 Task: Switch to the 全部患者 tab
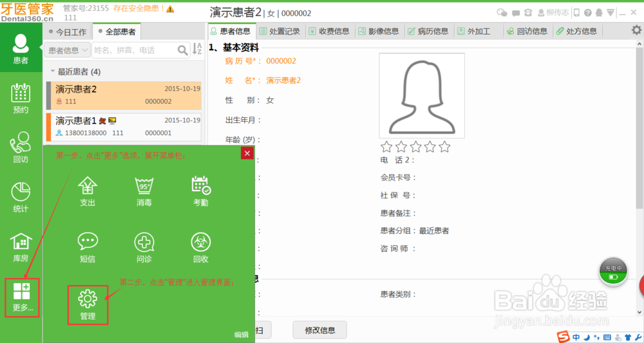[117, 32]
